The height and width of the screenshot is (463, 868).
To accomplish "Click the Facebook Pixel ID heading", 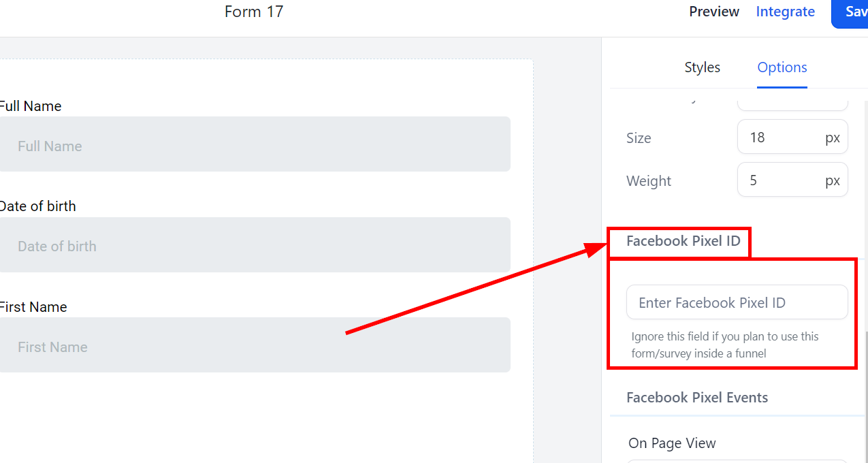I will (683, 241).
